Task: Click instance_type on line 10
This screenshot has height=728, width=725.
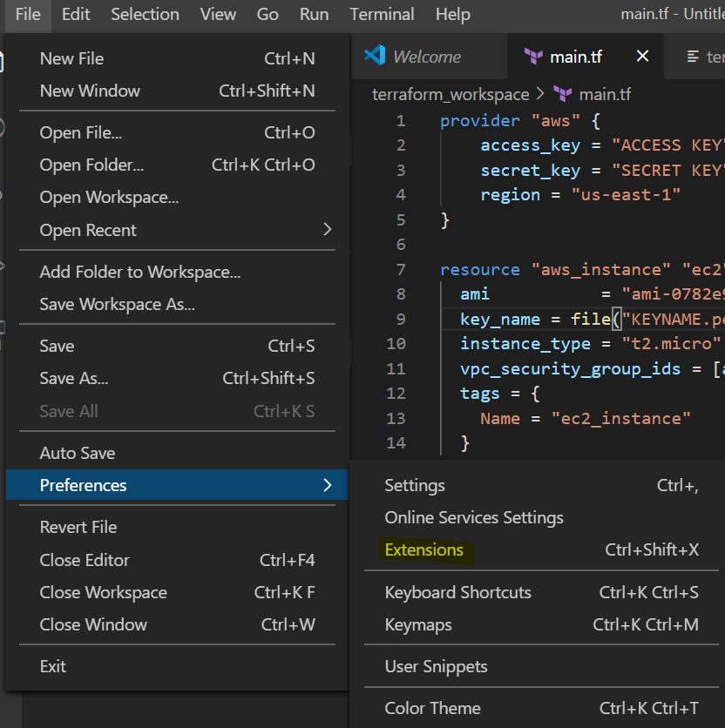Action: coord(525,344)
